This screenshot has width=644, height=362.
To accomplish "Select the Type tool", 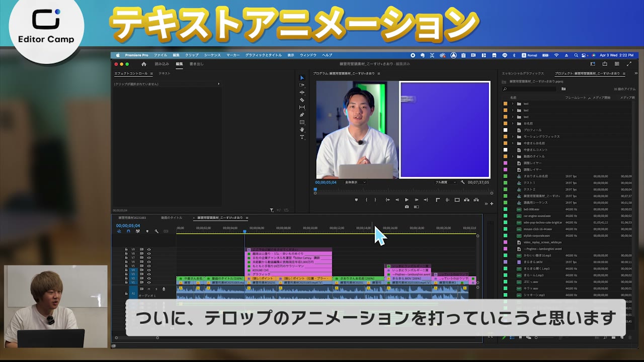I will click(302, 137).
